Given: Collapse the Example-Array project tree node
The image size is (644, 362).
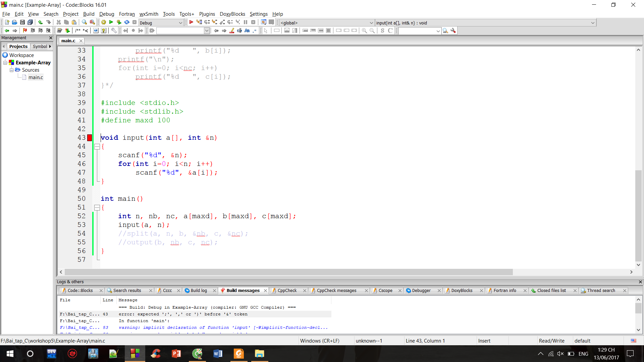Looking at the screenshot, I should (x=5, y=63).
